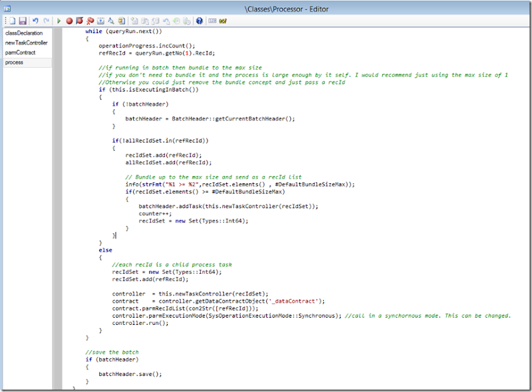
Task: Click 'if (this.isExecutingInBatch())' statement
Action: (148, 90)
